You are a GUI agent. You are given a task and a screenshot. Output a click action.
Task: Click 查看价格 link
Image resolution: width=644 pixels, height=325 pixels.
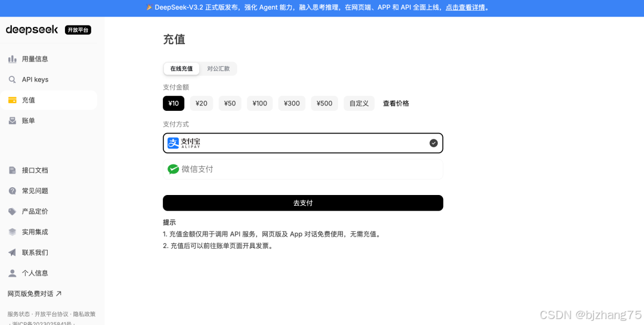(x=396, y=103)
